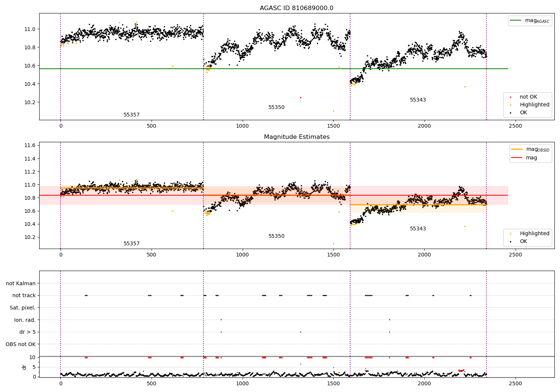Select 'Highlighted' legend entry in middle plot
The height and width of the screenshot is (392, 560).
(x=535, y=234)
